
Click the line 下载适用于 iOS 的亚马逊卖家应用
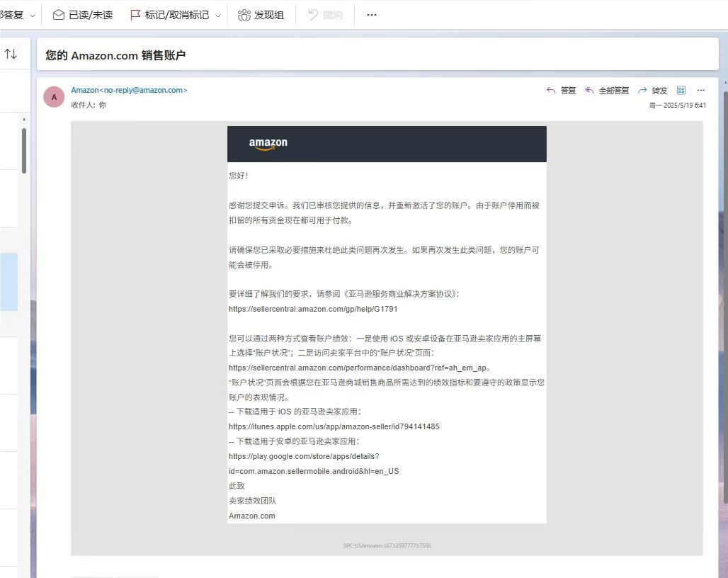[295, 412]
